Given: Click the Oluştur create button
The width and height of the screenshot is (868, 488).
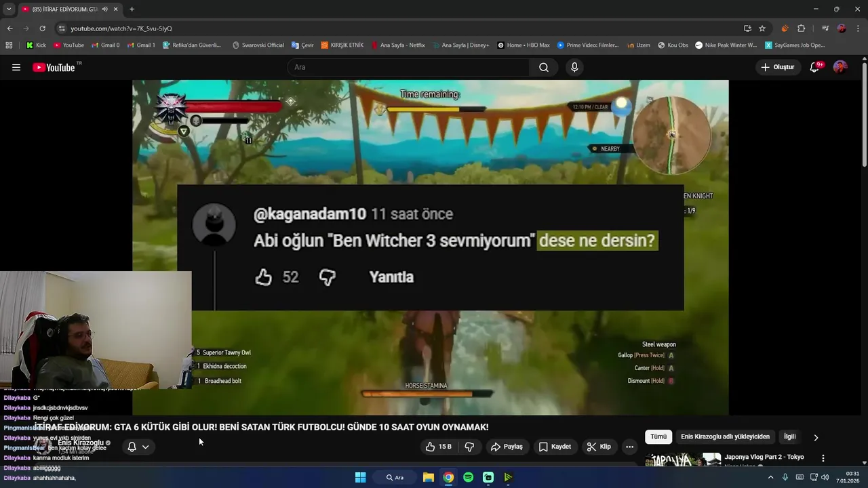Looking at the screenshot, I should click(x=777, y=67).
